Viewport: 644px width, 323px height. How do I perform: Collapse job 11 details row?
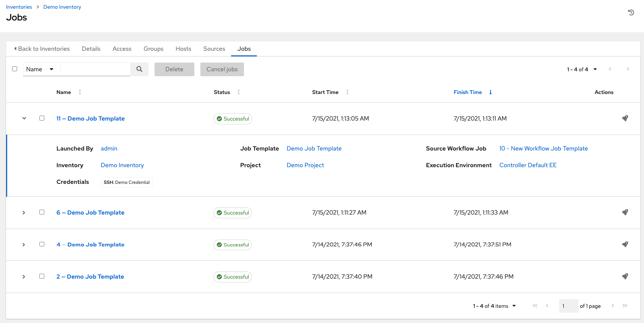24,118
